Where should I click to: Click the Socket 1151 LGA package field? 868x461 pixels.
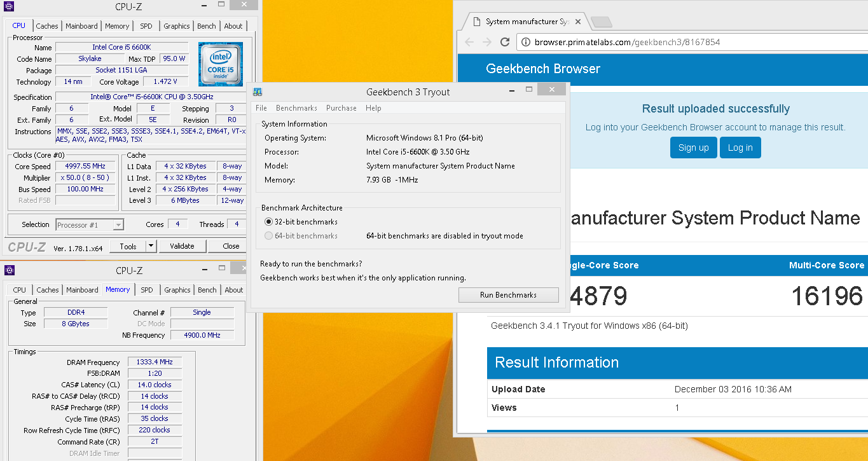121,70
